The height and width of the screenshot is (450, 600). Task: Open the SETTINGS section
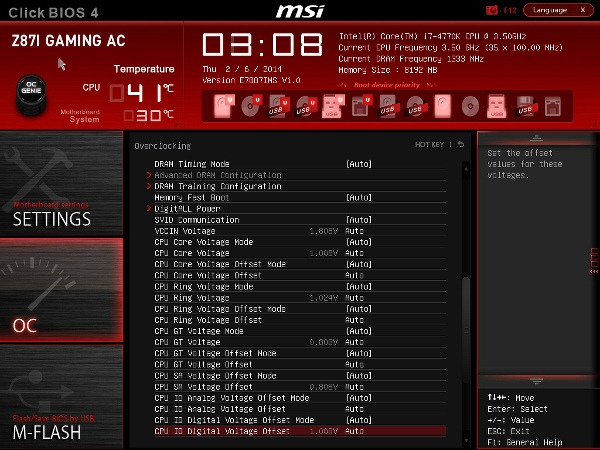(x=61, y=183)
